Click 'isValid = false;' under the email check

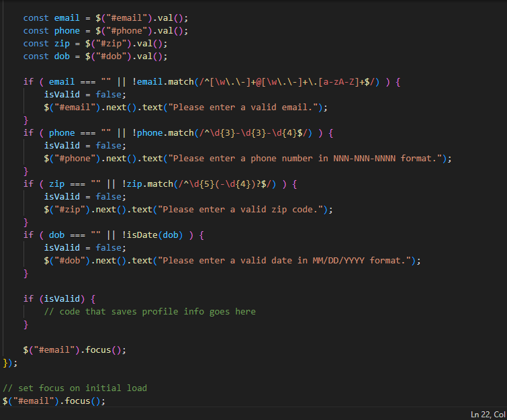click(x=85, y=95)
